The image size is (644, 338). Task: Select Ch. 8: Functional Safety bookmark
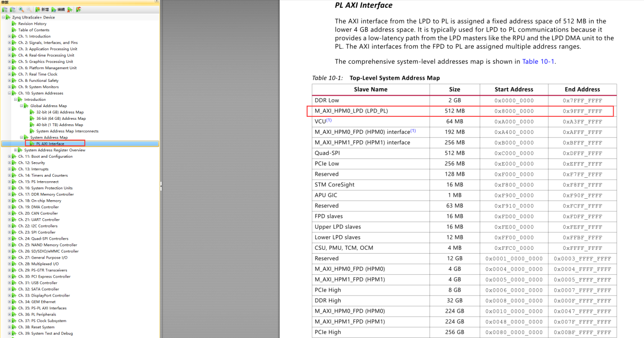pos(39,80)
